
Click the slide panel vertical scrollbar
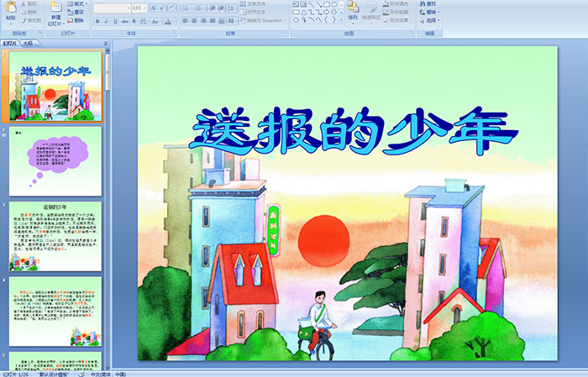click(x=108, y=210)
